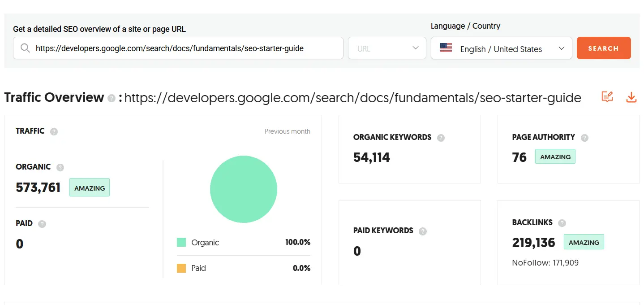Screen dimensions: 644x305
Task: Click organic traffic value 573,761
Action: pyautogui.click(x=38, y=187)
